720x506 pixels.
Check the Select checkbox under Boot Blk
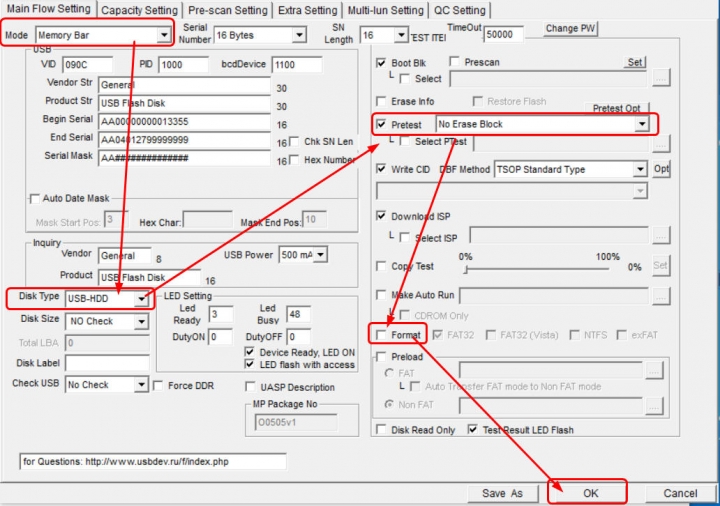(x=405, y=79)
